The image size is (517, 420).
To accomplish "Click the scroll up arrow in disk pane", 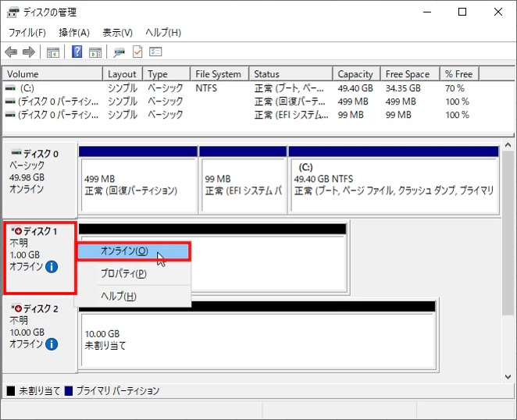I will pos(508,145).
